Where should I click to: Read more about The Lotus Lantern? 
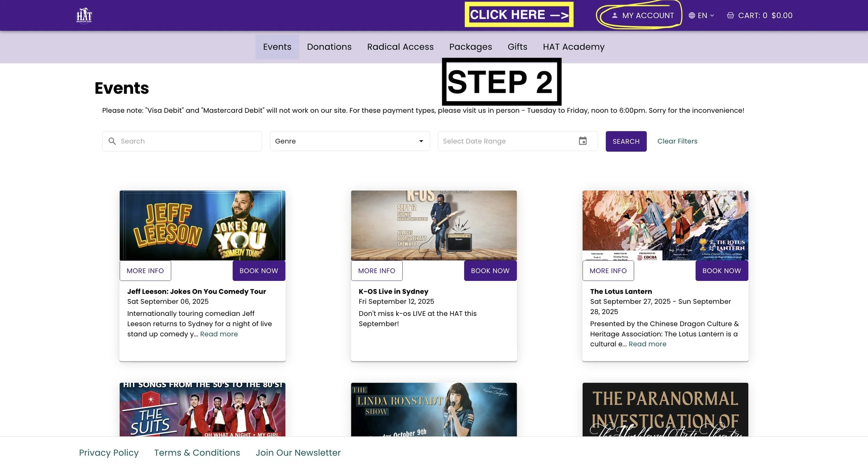pyautogui.click(x=647, y=344)
